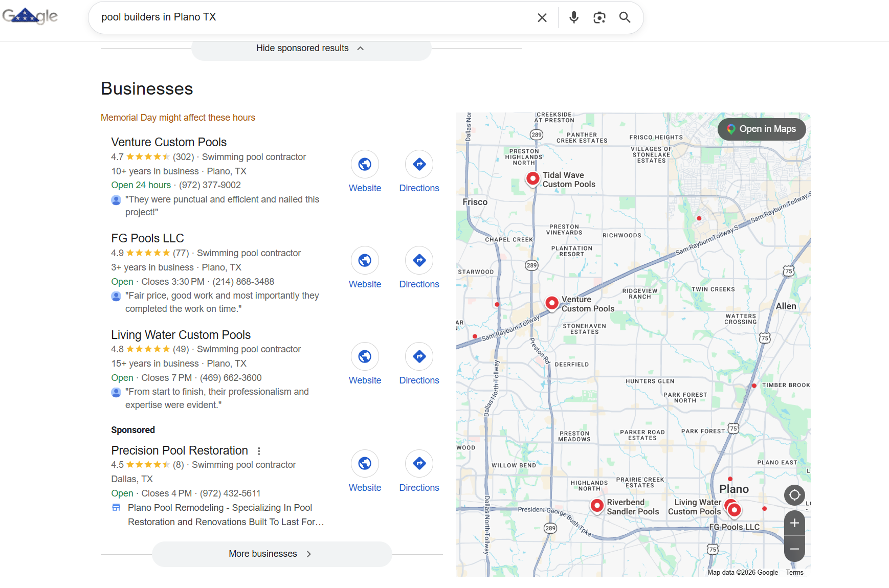Get directions icon for Living Water Custom Pools

click(x=419, y=356)
